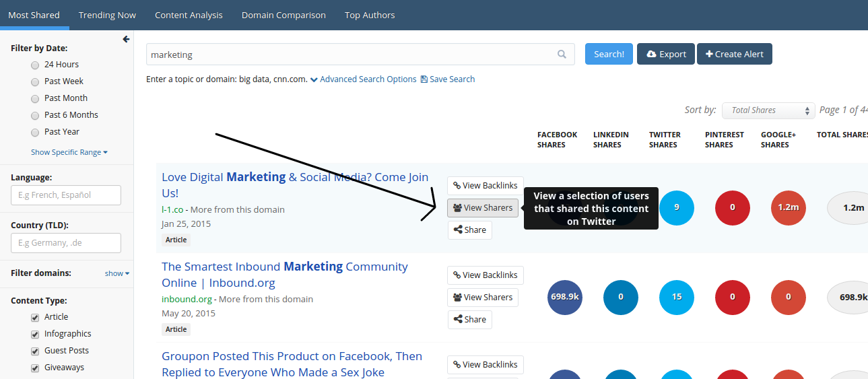This screenshot has height=379, width=868.
Task: Click the l-1.co domain link
Action: 172,209
